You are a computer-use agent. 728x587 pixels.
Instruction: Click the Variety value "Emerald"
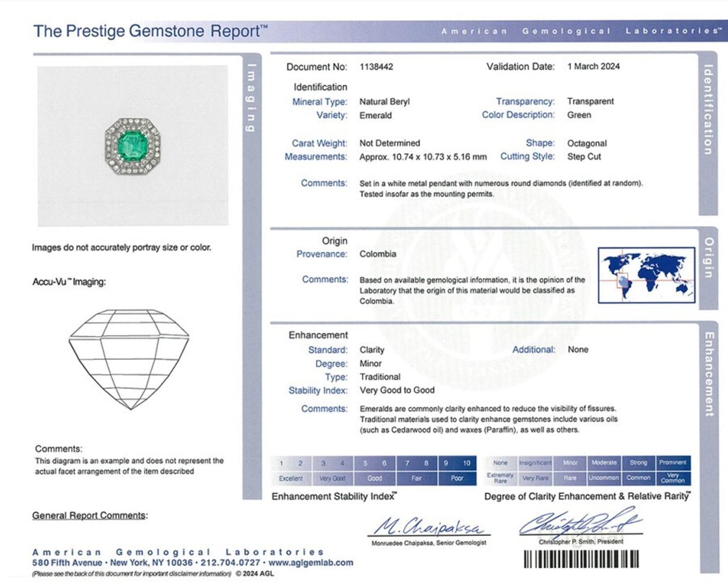tap(376, 115)
